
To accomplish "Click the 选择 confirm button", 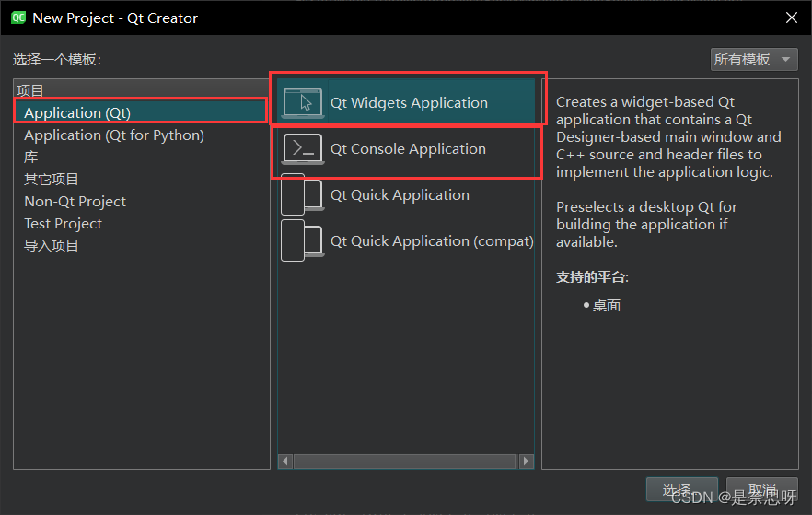I will (681, 489).
